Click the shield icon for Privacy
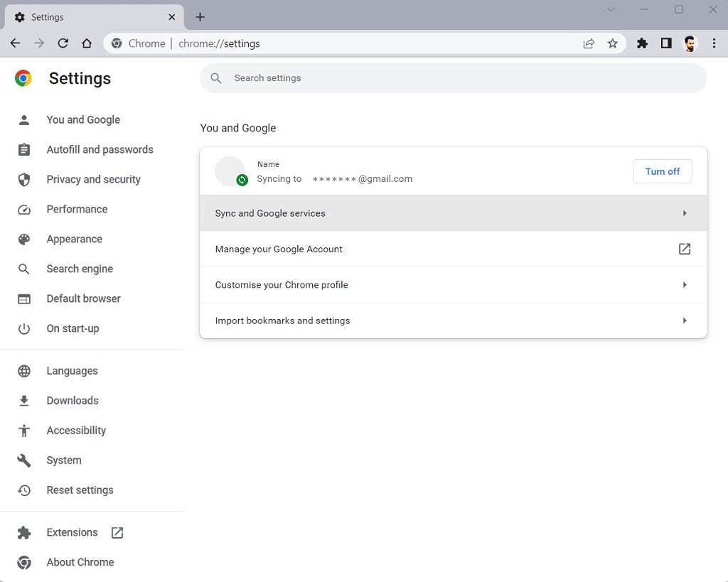This screenshot has width=728, height=582. point(24,180)
